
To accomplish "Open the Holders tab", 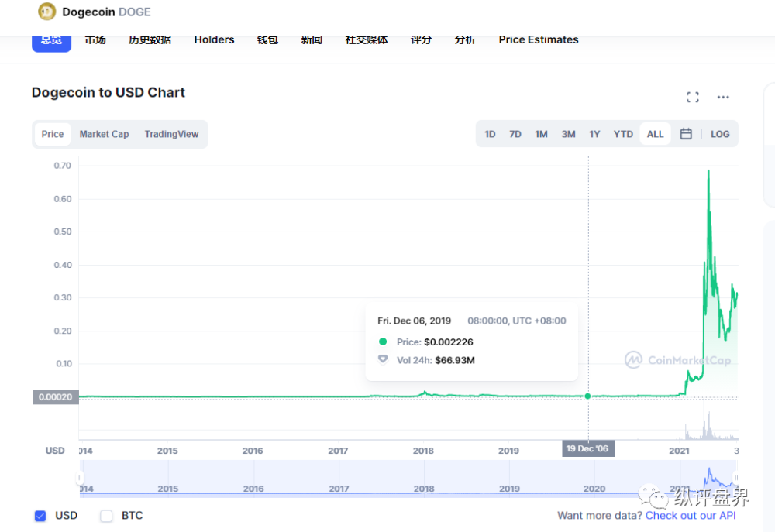I will [214, 40].
